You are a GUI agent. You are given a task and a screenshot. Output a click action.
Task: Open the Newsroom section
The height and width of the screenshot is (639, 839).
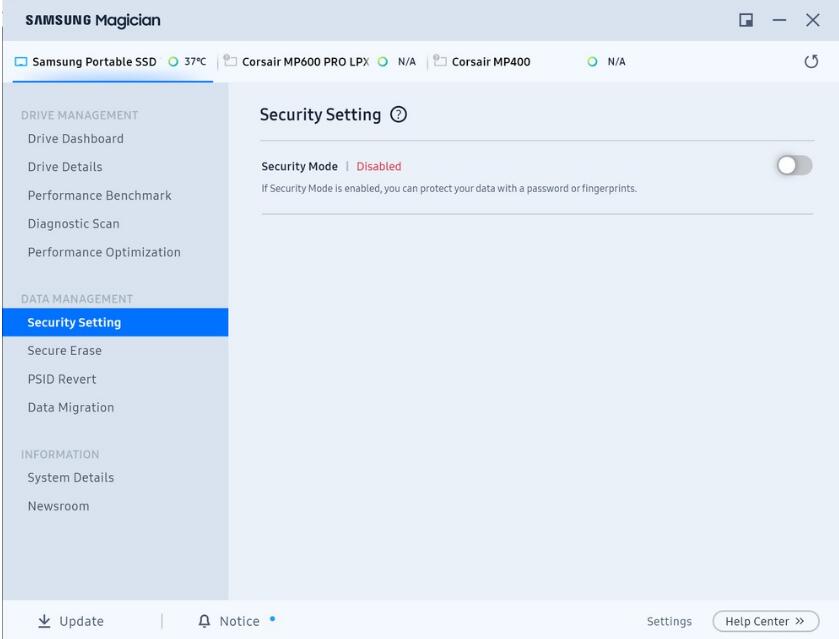58,506
